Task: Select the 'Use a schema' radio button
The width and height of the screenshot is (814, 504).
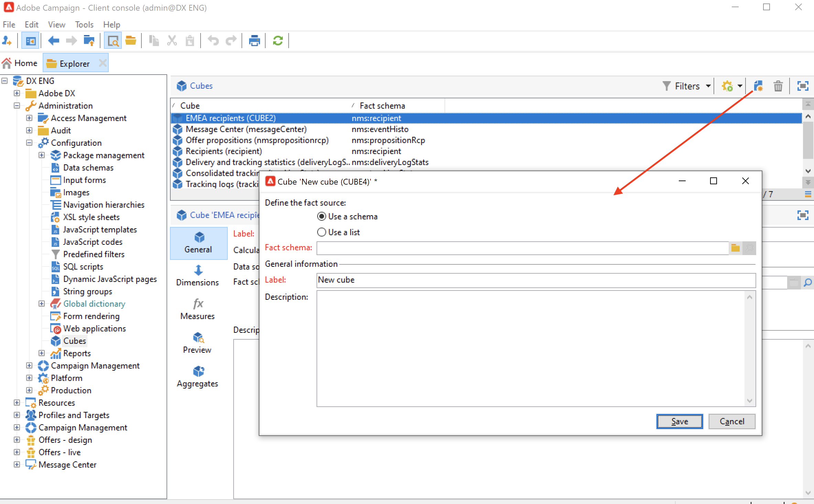Action: [321, 216]
